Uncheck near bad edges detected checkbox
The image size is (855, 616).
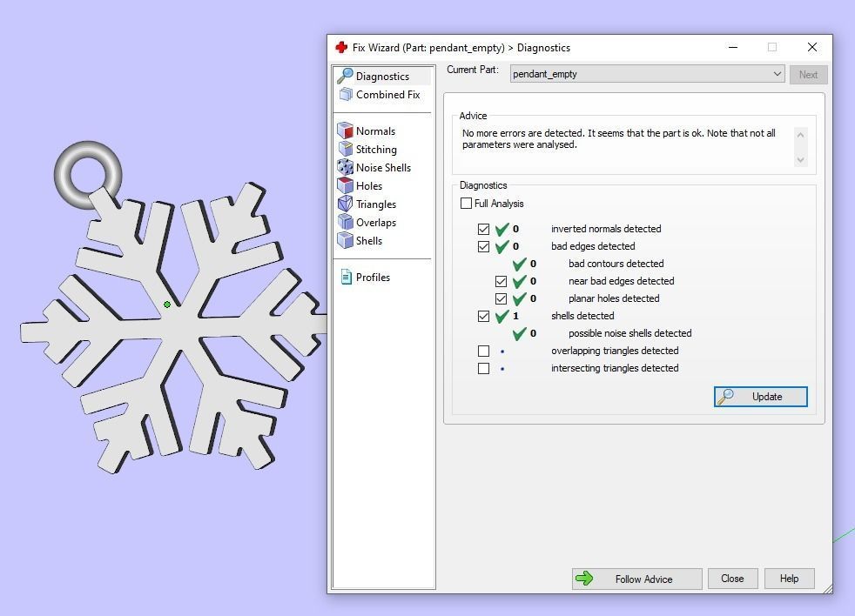(502, 281)
